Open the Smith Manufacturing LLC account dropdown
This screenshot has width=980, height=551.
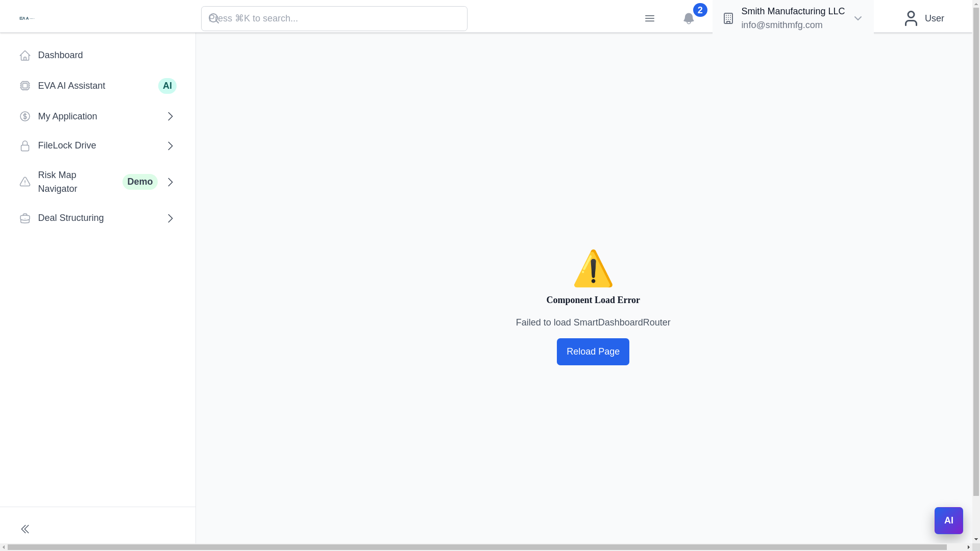tap(793, 18)
